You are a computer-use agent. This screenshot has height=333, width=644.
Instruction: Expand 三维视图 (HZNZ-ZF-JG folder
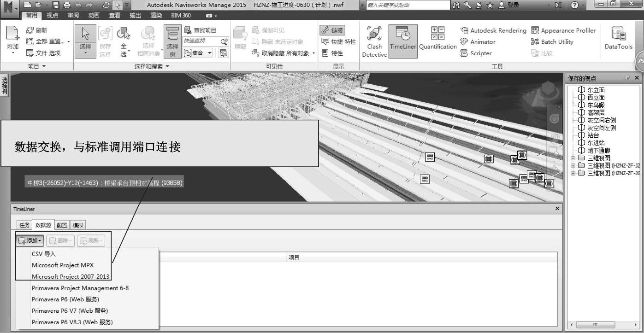pyautogui.click(x=573, y=173)
